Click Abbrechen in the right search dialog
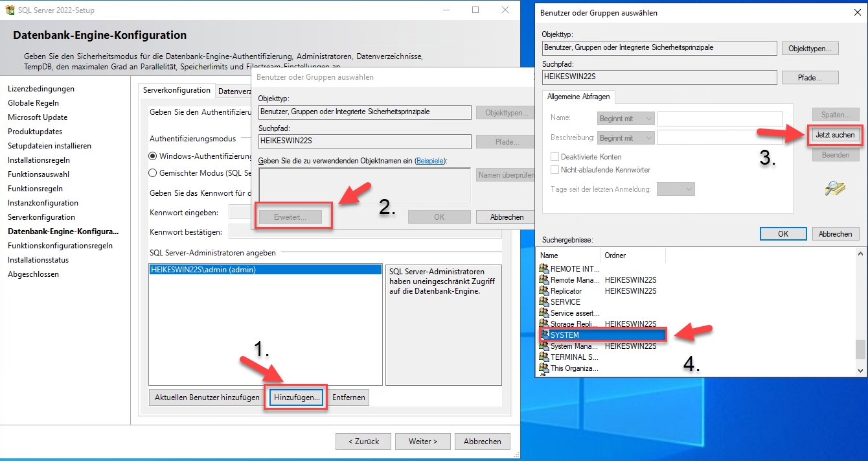868x461 pixels. coord(836,234)
